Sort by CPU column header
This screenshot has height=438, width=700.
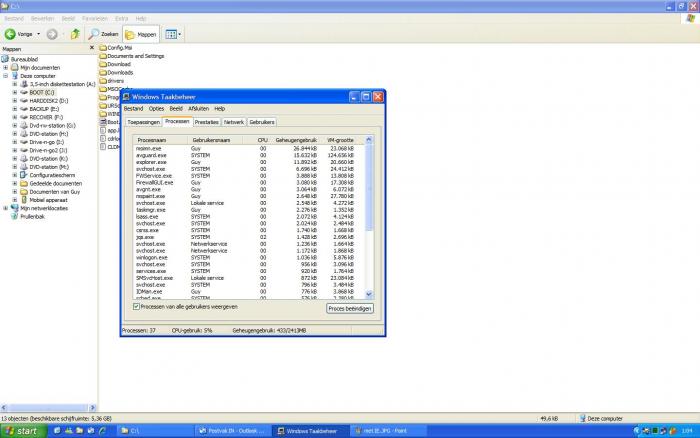coord(257,140)
